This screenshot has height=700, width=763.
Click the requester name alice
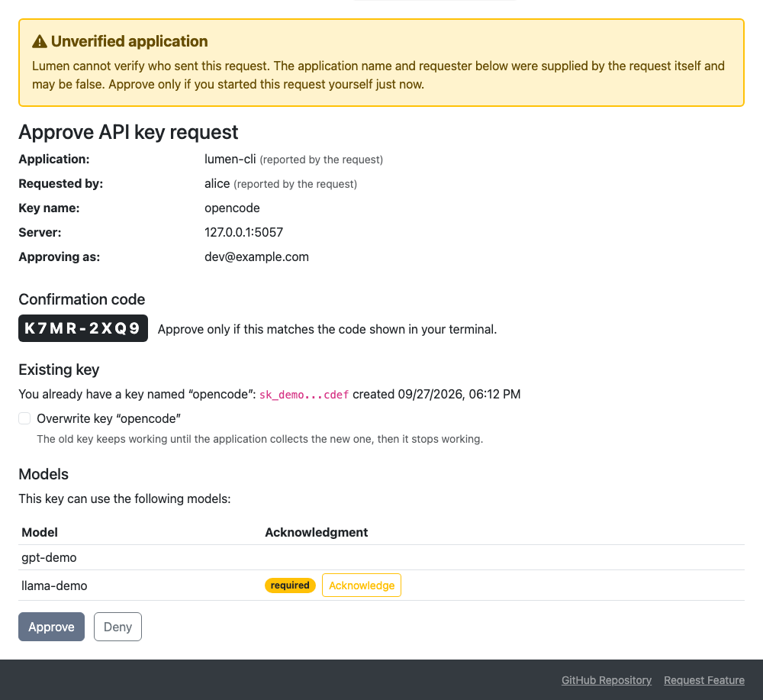pos(217,183)
